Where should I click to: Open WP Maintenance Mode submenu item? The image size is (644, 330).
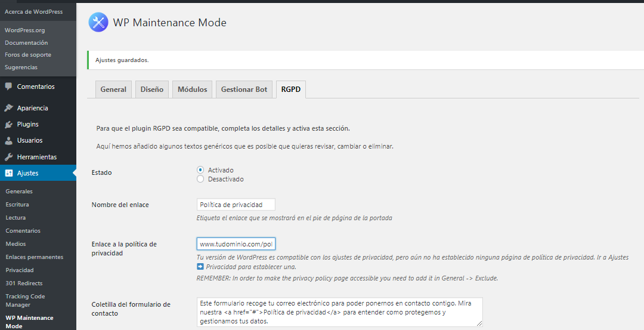(x=29, y=322)
